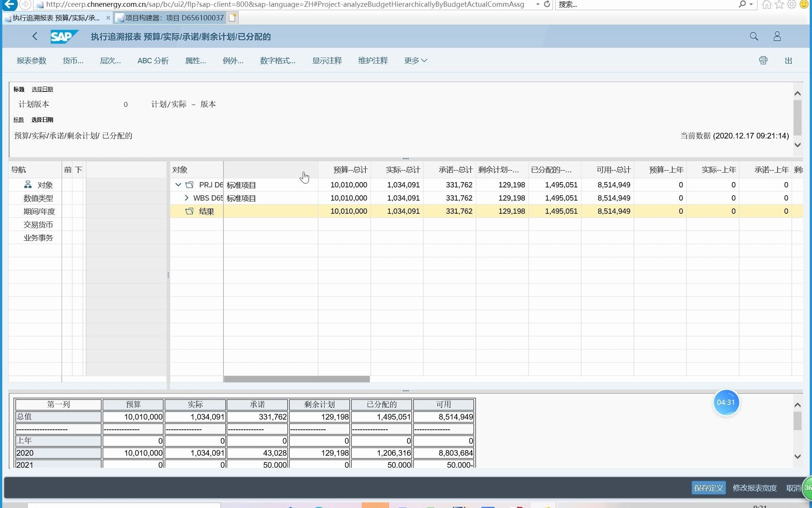812x508 pixels.
Task: Click the print icon in toolbar
Action: 763,61
